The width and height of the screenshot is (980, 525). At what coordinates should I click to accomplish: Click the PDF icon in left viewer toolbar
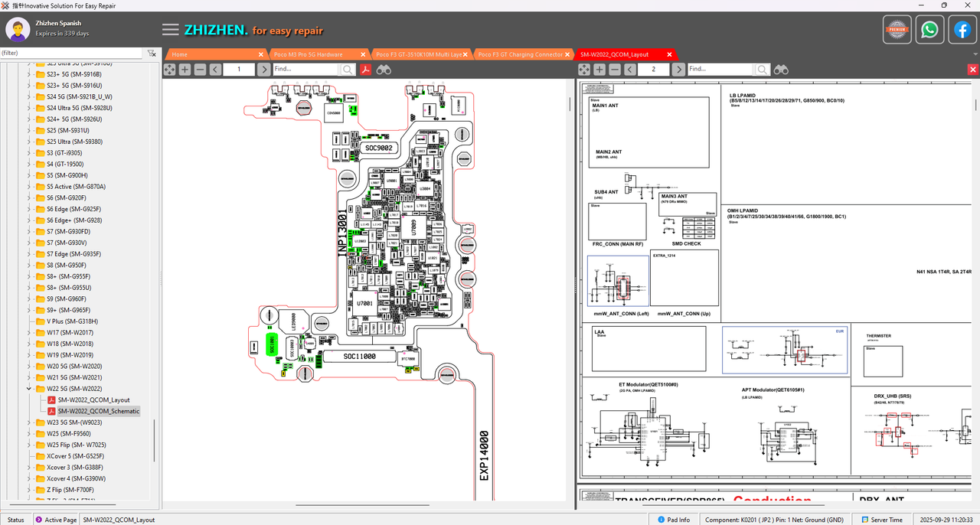point(366,70)
